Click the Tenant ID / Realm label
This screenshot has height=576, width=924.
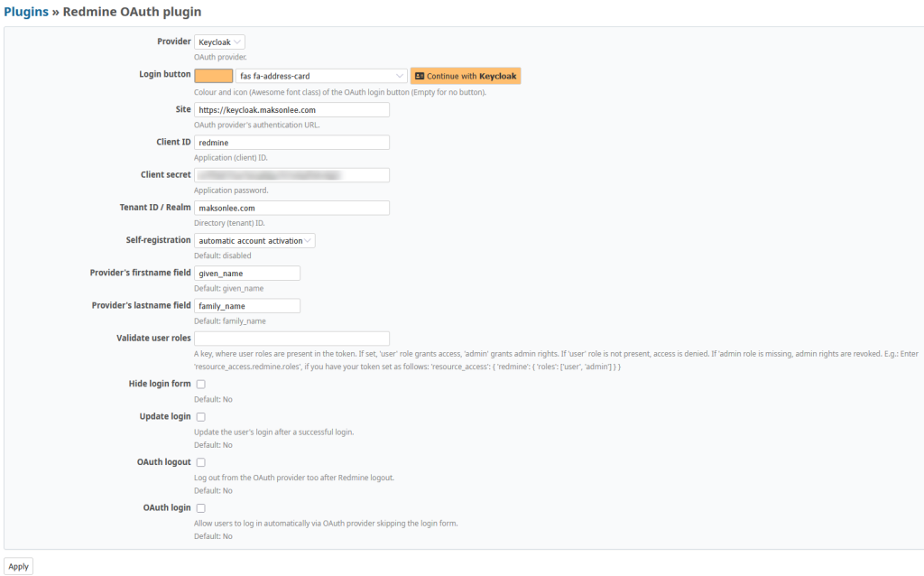click(155, 208)
